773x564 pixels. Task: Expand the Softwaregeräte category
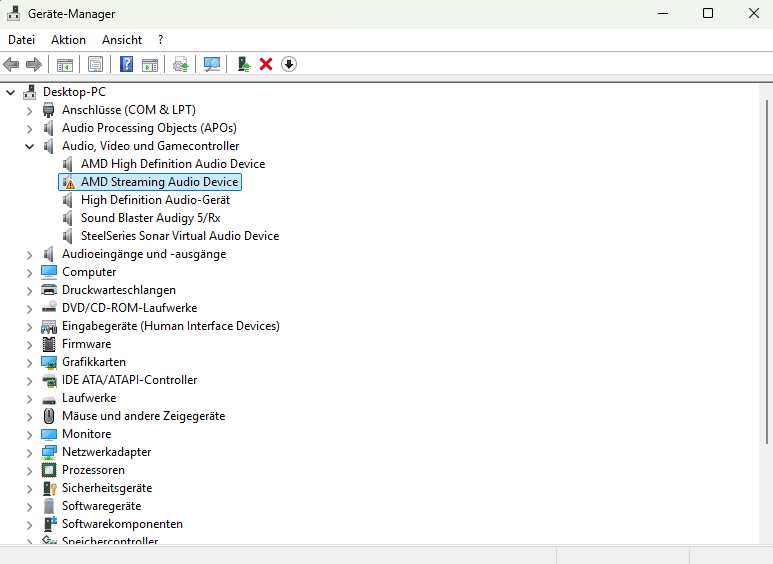pyautogui.click(x=30, y=507)
